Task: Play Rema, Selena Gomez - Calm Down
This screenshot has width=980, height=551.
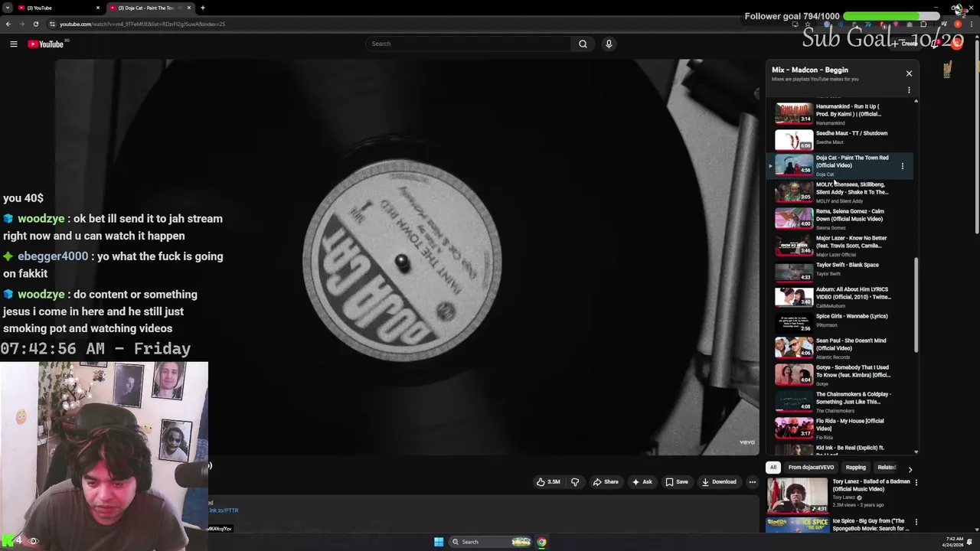Action: click(841, 219)
